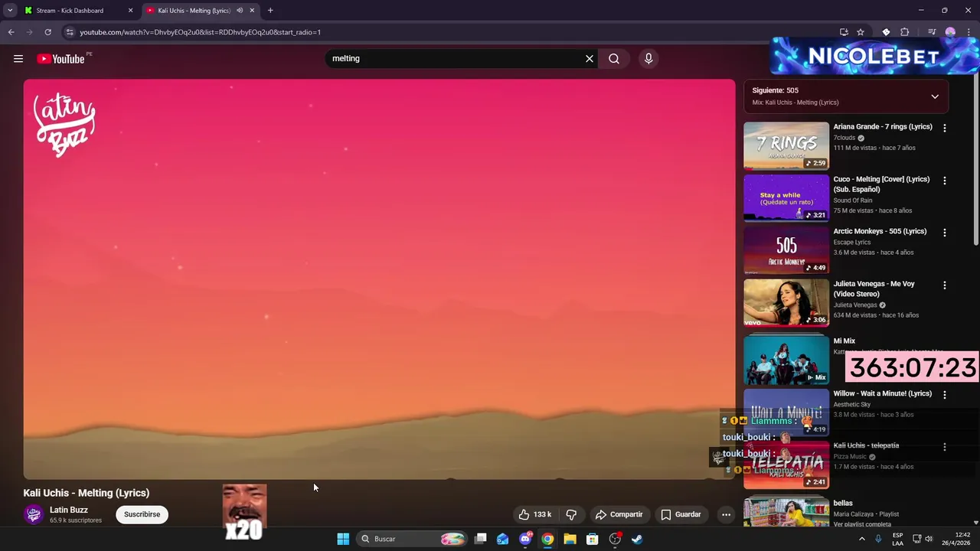Play the Julieta Venegas Me Voy thumbnail

coord(786,302)
